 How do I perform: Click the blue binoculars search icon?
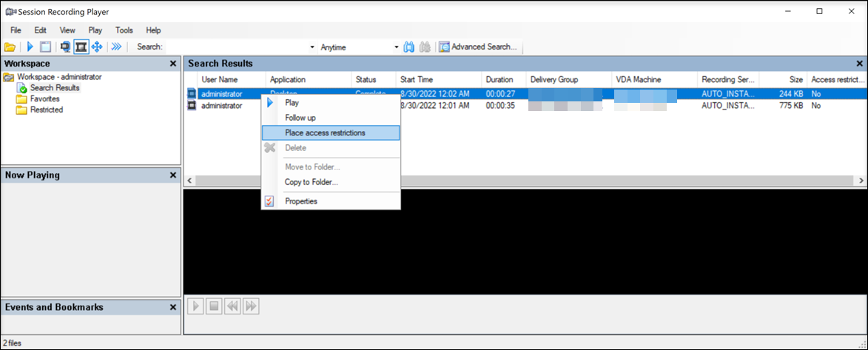tap(409, 47)
